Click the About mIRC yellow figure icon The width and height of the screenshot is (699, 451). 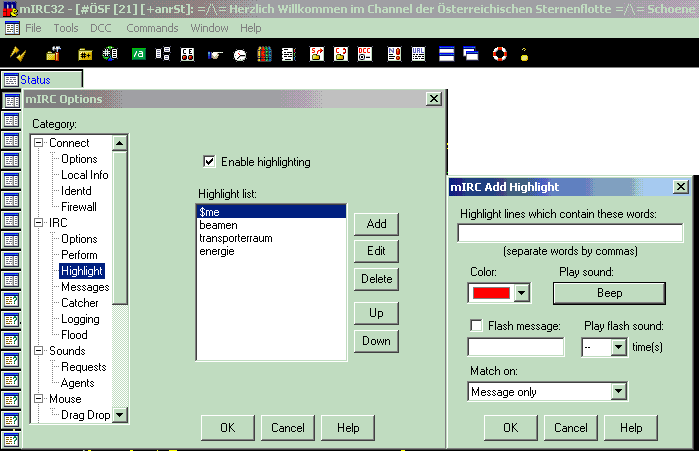coord(524,54)
